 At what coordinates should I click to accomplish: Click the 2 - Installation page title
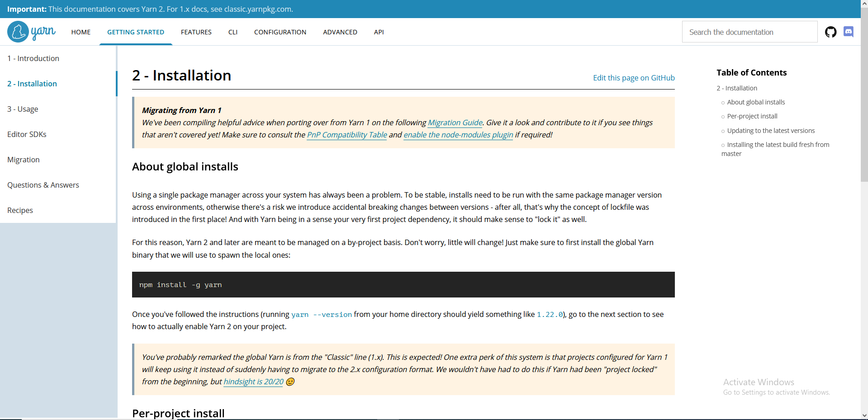click(x=181, y=76)
